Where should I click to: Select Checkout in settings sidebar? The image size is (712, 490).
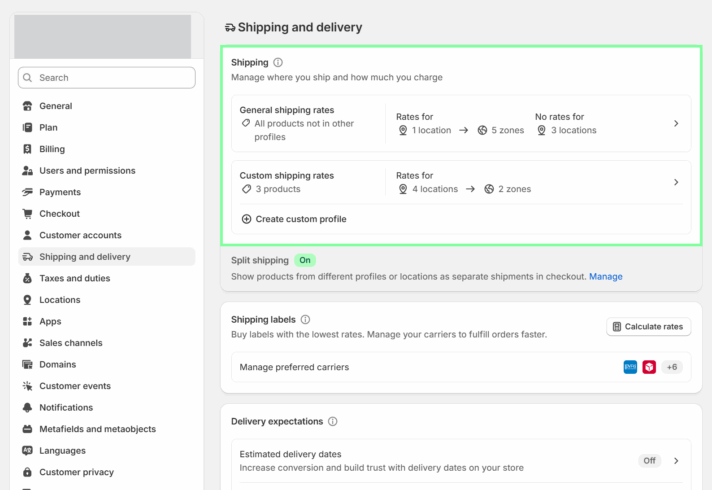107,213
